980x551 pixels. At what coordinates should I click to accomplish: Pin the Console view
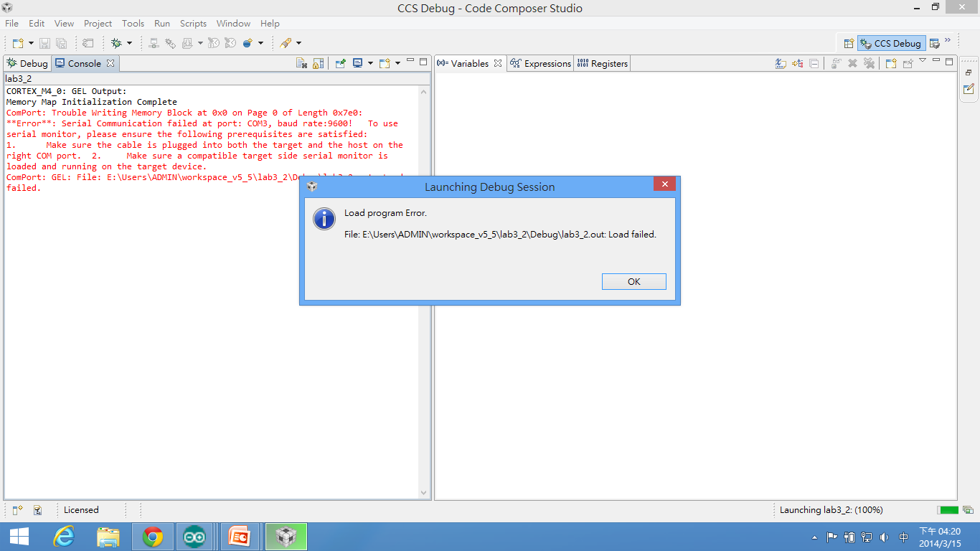click(x=340, y=63)
